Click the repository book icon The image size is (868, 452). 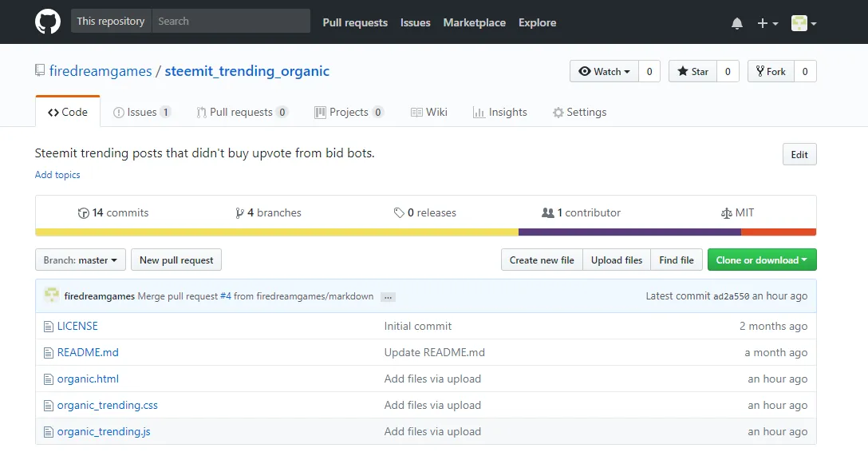point(40,70)
